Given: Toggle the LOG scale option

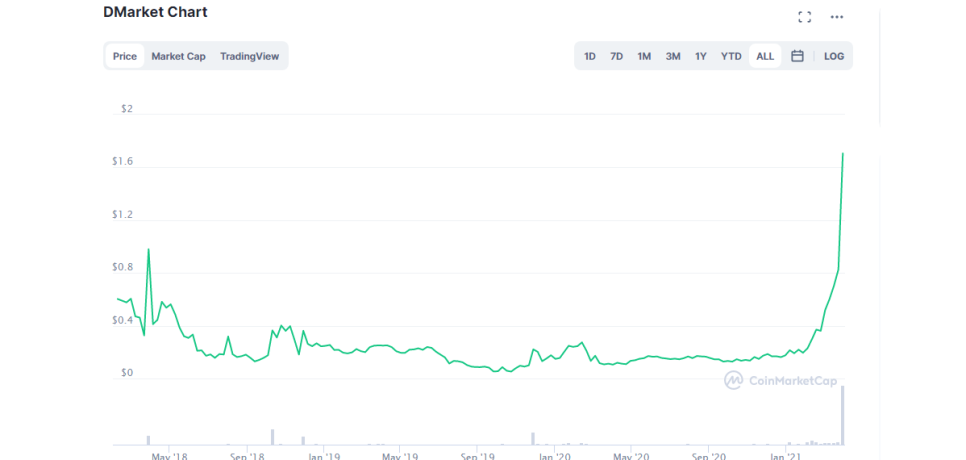Looking at the screenshot, I should point(834,56).
